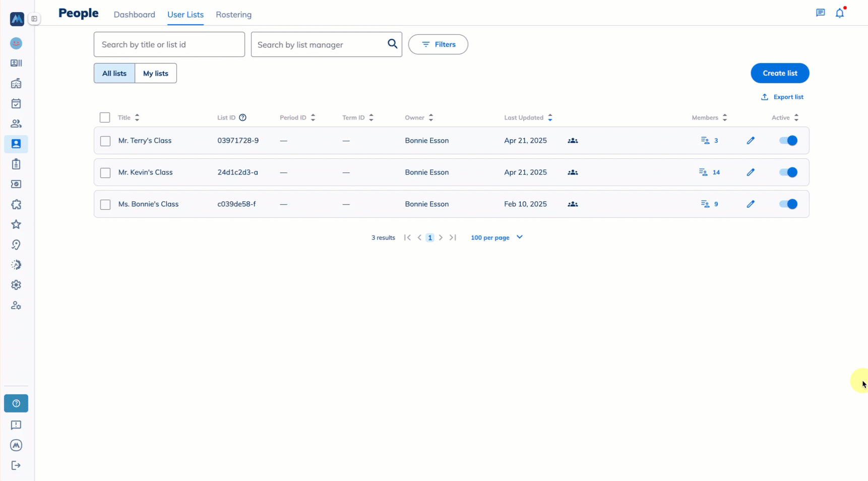Screen dimensions: 868x481
Task: Check the select-all header checkbox
Action: point(105,117)
